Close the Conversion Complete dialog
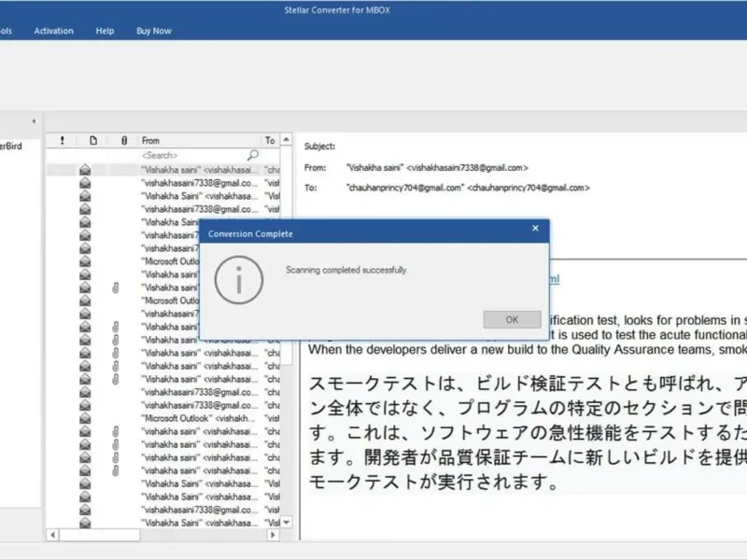The image size is (747, 560). coord(535,229)
